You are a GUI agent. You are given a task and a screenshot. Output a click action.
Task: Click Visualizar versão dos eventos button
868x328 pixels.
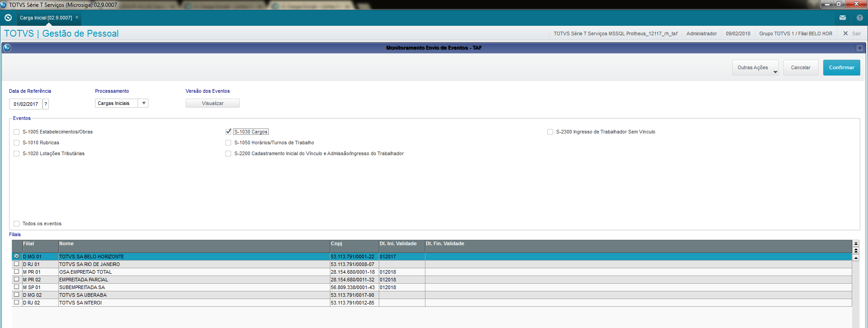click(x=213, y=103)
